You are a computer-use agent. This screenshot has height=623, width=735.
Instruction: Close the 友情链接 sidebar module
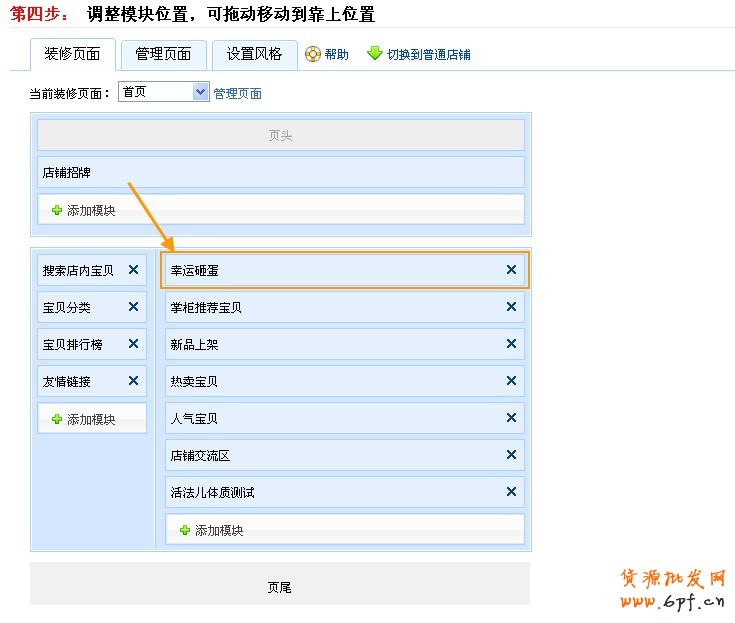point(133,381)
